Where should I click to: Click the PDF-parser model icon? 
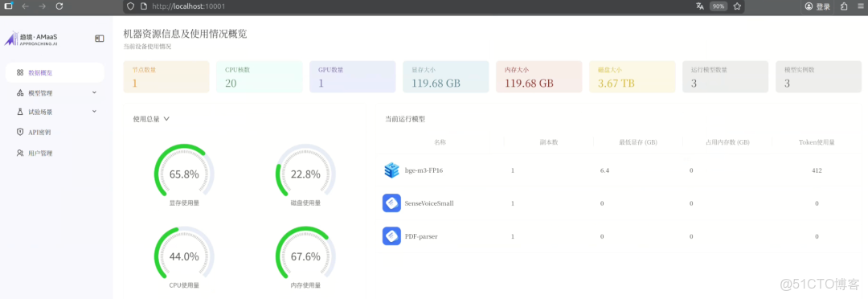click(x=391, y=236)
